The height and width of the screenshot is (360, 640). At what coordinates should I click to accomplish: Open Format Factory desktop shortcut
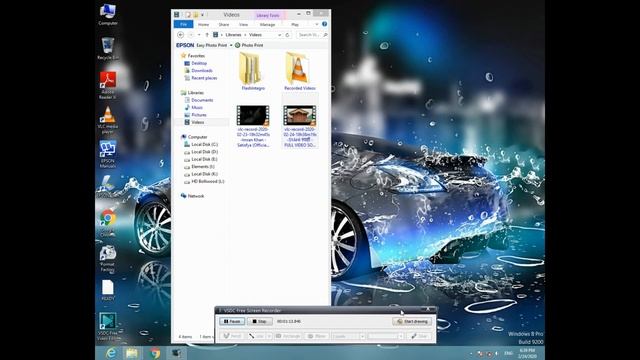click(108, 258)
